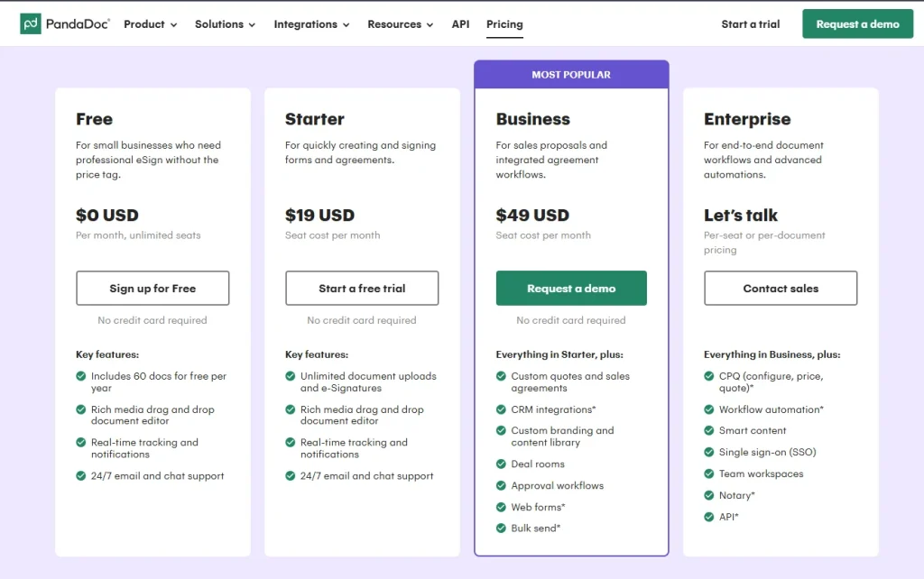The width and height of the screenshot is (924, 579).
Task: Click the checkmark beside Workflow automation
Action: 709,409
